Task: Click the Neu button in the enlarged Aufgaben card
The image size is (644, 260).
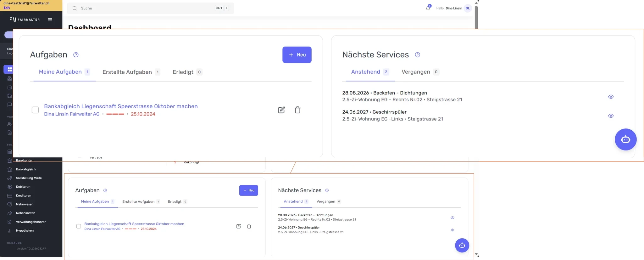Action: [297, 55]
